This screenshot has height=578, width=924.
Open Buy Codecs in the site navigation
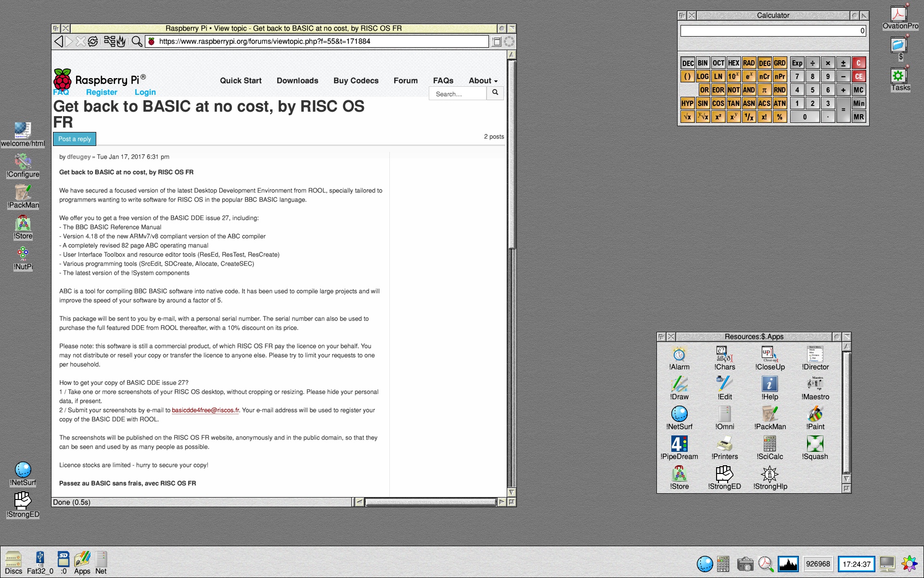(x=356, y=80)
